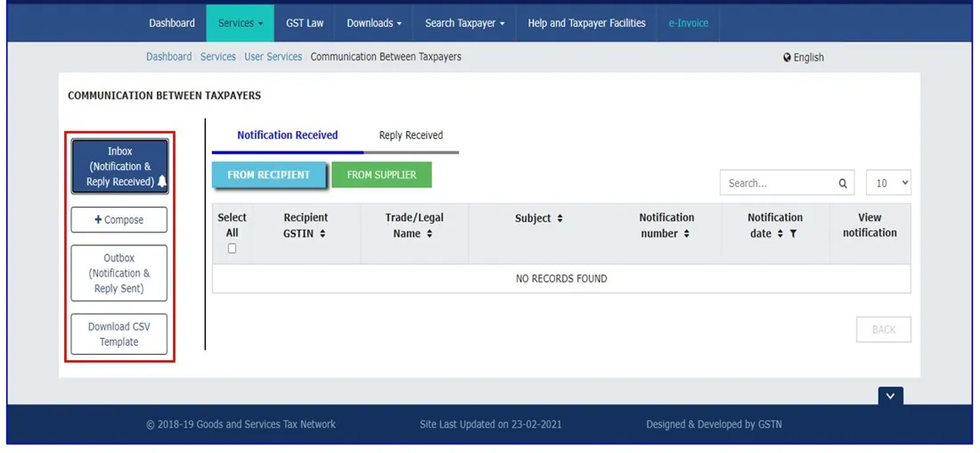Viewport: 980px width, 453px height.
Task: Click the Goods and Services Tax Network copyright
Action: point(241,424)
